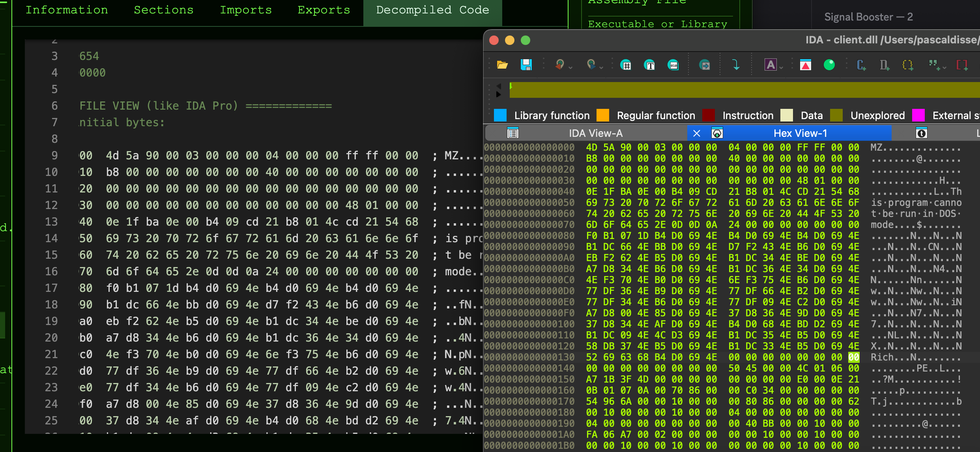
Task: Click the highlighted 00 byte in hex view
Action: [854, 357]
